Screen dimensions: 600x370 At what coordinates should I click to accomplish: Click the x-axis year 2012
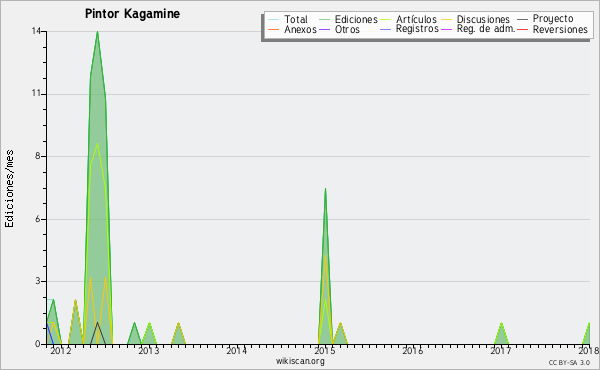[60, 351]
